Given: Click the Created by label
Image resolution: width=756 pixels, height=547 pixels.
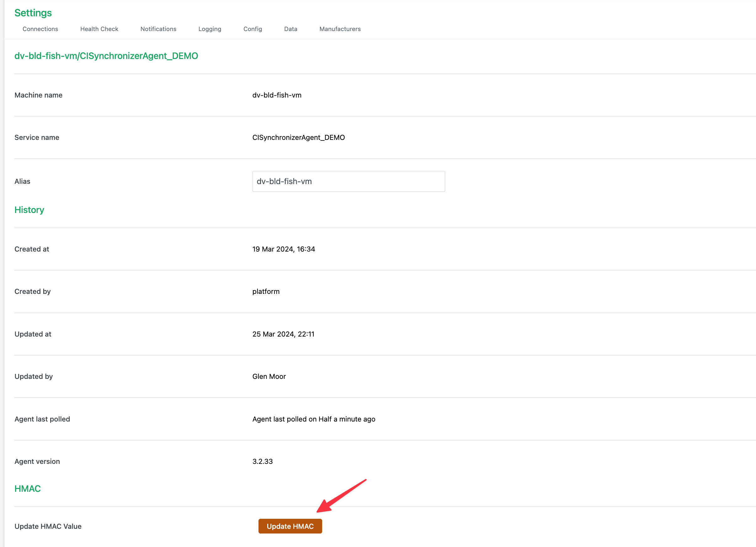Looking at the screenshot, I should (x=32, y=291).
